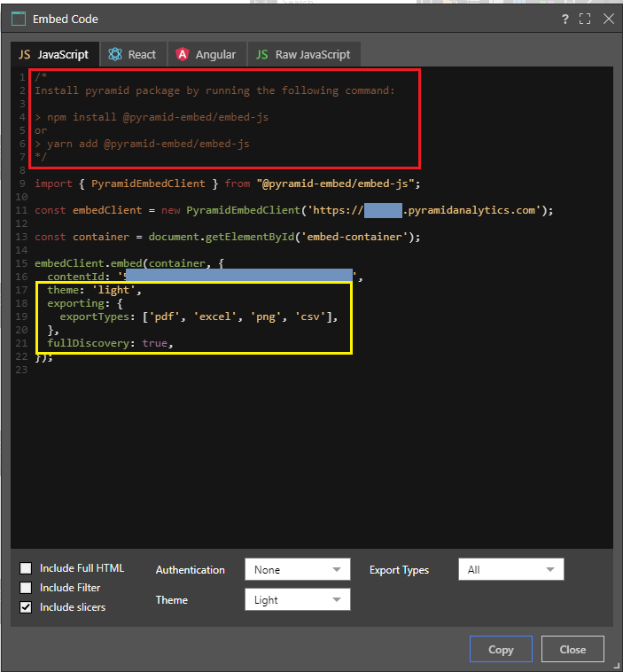Switch to the Raw JavaScript tab
This screenshot has height=672, width=623.
click(x=304, y=54)
